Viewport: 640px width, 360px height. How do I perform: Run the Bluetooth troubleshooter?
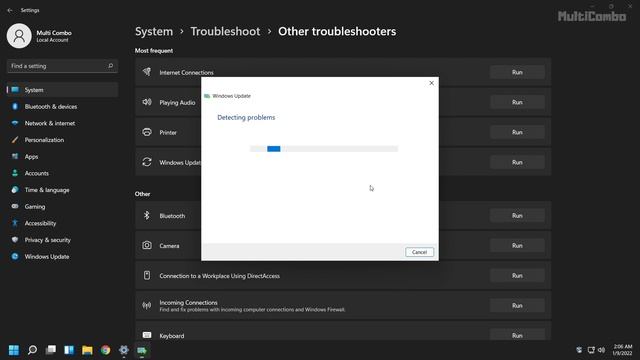517,216
